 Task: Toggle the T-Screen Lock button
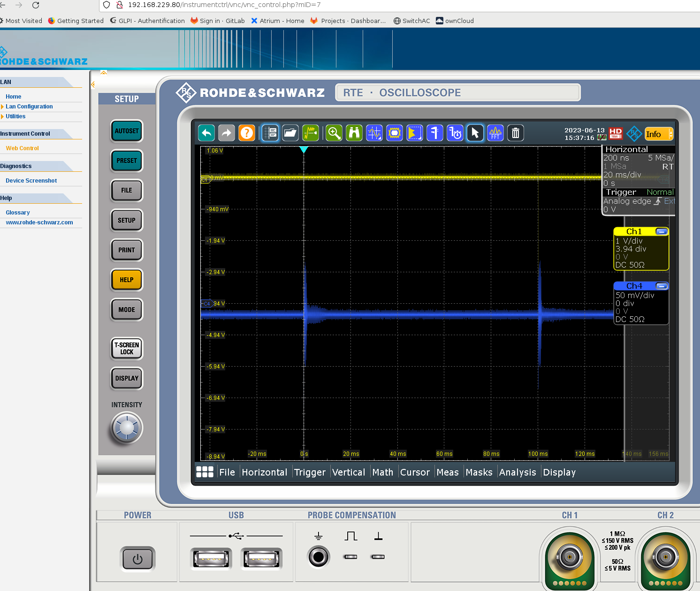[127, 348]
